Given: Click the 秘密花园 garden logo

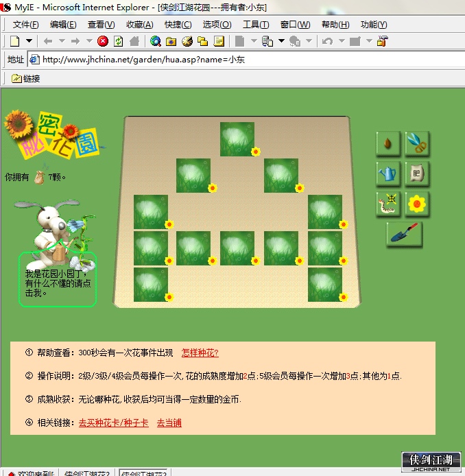Looking at the screenshot, I should point(53,135).
